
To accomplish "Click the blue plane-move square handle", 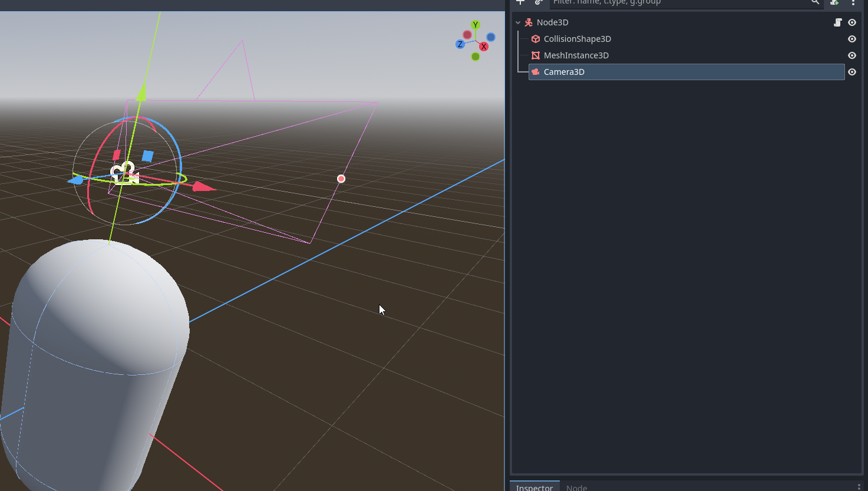I will coord(148,156).
